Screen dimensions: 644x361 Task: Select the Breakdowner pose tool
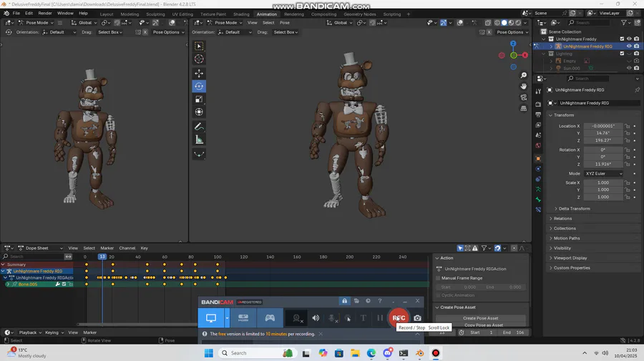(199, 154)
